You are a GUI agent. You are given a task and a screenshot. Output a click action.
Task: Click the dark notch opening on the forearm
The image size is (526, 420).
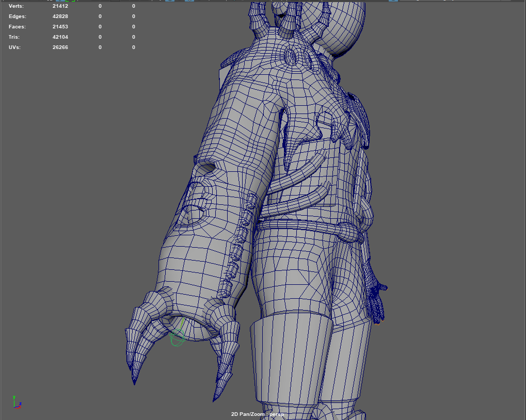[206, 167]
